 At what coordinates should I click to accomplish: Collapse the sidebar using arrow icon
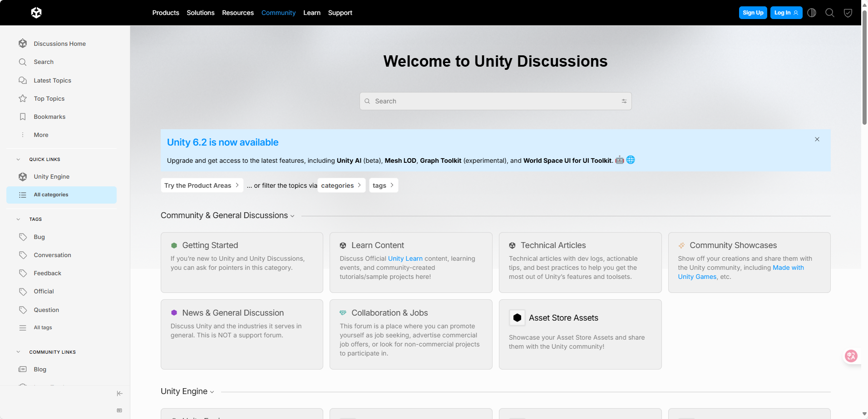[x=119, y=393]
